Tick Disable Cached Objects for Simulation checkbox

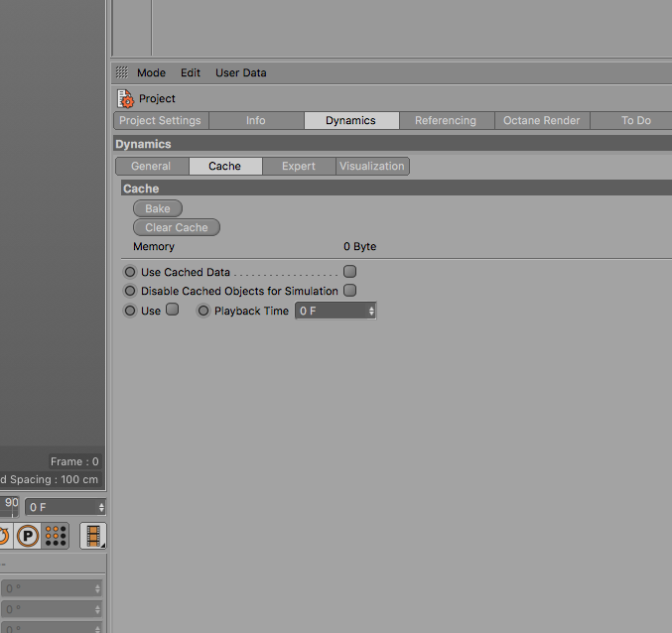349,291
